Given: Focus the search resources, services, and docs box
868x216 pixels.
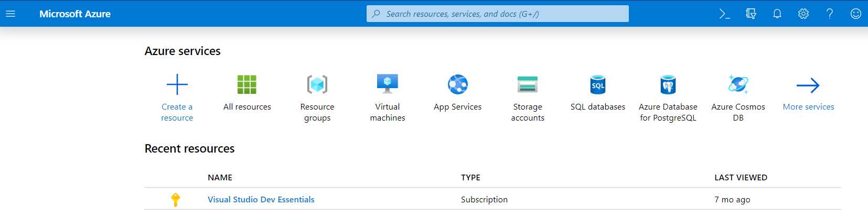Looking at the screenshot, I should [497, 14].
